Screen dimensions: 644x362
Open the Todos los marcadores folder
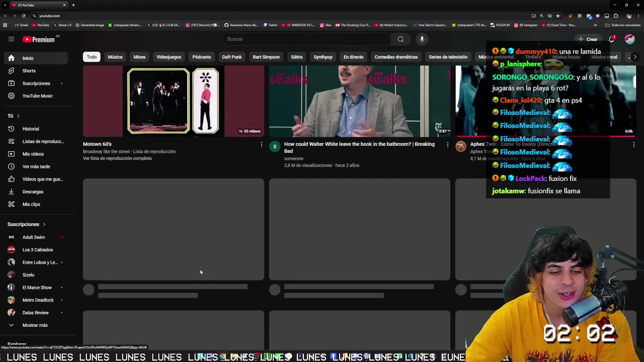pyautogui.click(x=622, y=25)
